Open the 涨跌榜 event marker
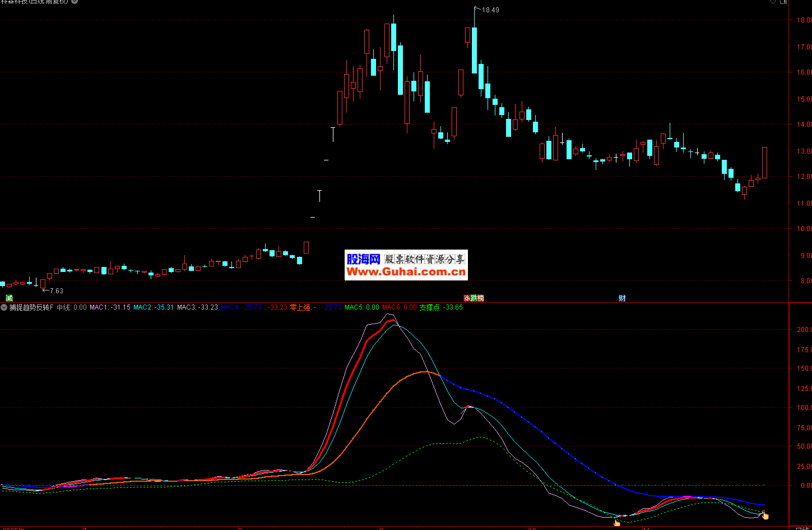The image size is (812, 530). (474, 298)
